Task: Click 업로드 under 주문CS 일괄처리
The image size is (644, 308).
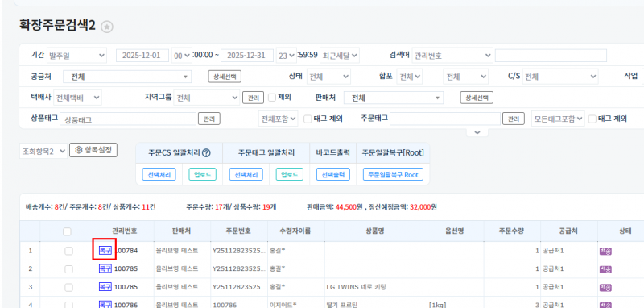Action: point(203,174)
